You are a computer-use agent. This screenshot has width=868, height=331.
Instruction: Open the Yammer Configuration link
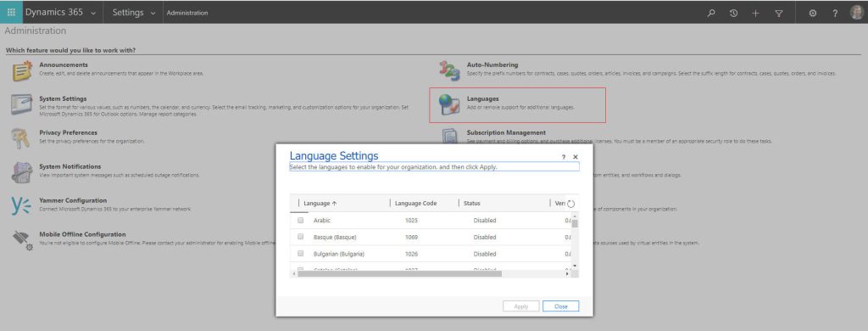coord(73,200)
